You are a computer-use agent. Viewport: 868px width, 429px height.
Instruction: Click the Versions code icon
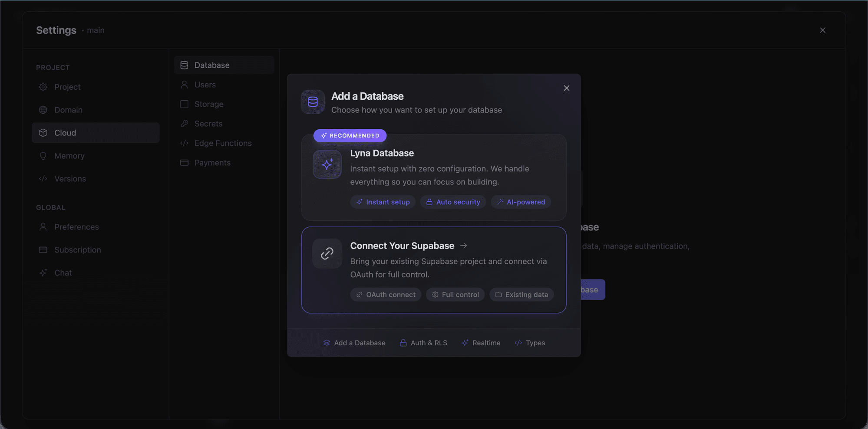point(43,179)
